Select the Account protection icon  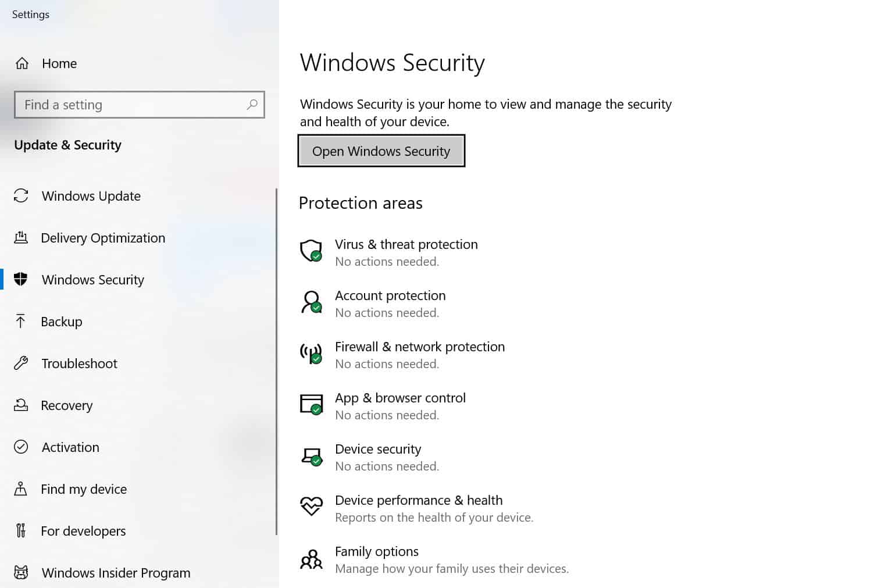click(x=311, y=302)
